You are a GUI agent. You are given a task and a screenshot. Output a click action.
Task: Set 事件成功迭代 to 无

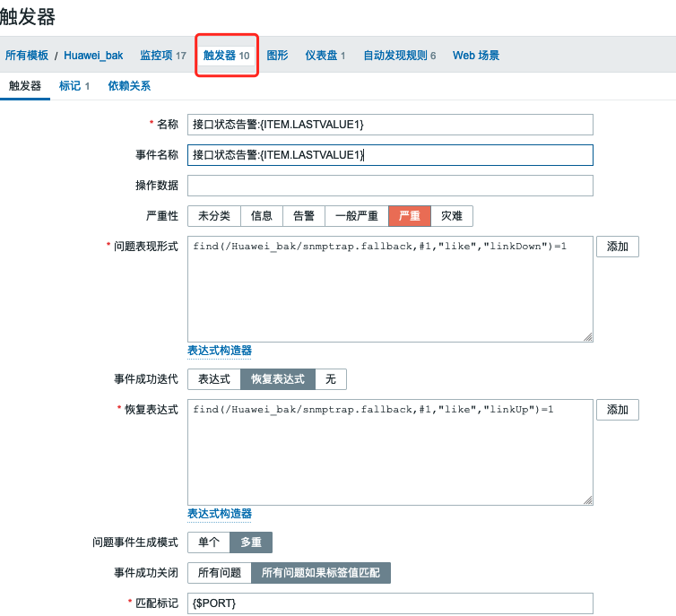point(331,379)
